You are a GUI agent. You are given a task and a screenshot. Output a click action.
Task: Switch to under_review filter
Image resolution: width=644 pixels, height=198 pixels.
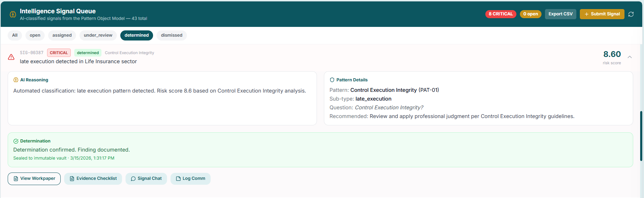tap(98, 35)
